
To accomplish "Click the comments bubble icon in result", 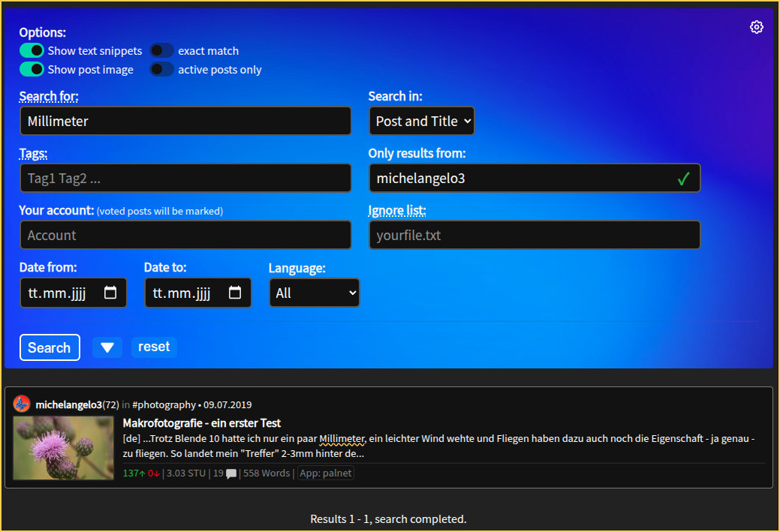I will tap(231, 473).
